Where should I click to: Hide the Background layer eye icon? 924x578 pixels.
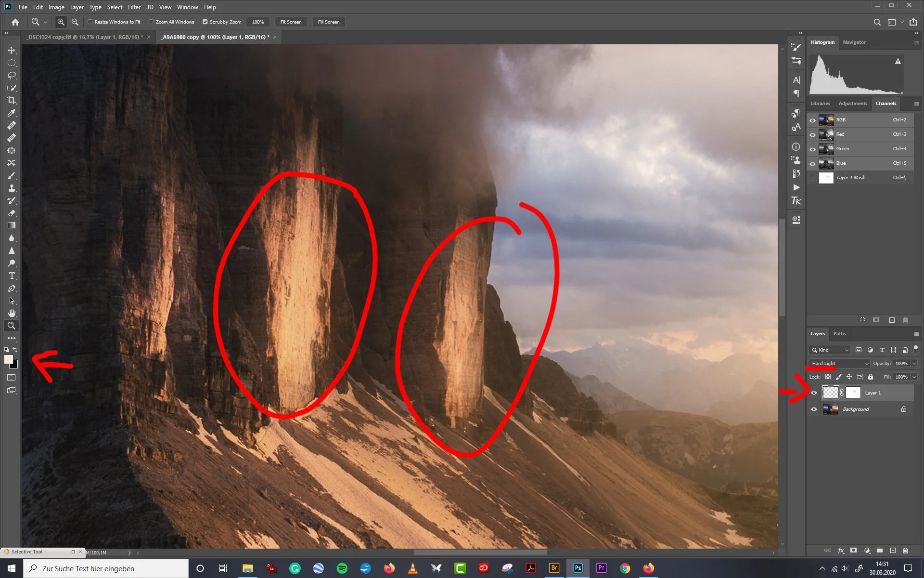point(814,409)
